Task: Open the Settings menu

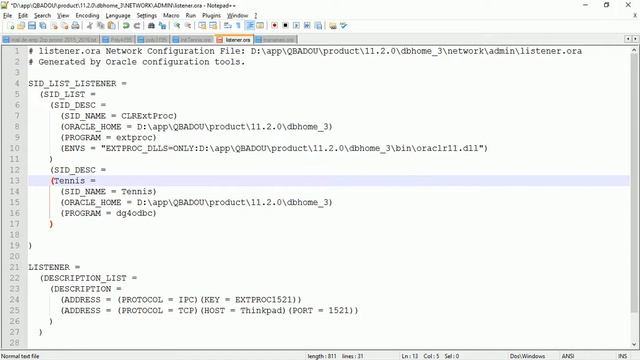Action: 147,16
